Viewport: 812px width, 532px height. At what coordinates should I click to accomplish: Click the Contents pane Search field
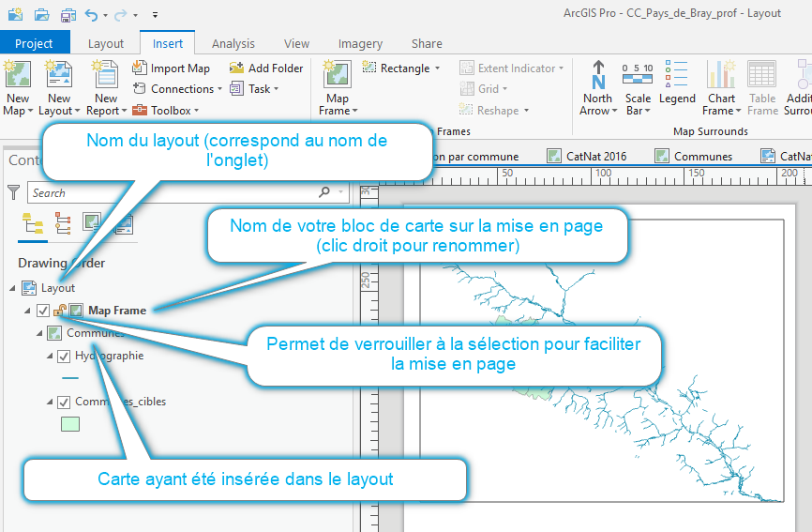(188, 192)
